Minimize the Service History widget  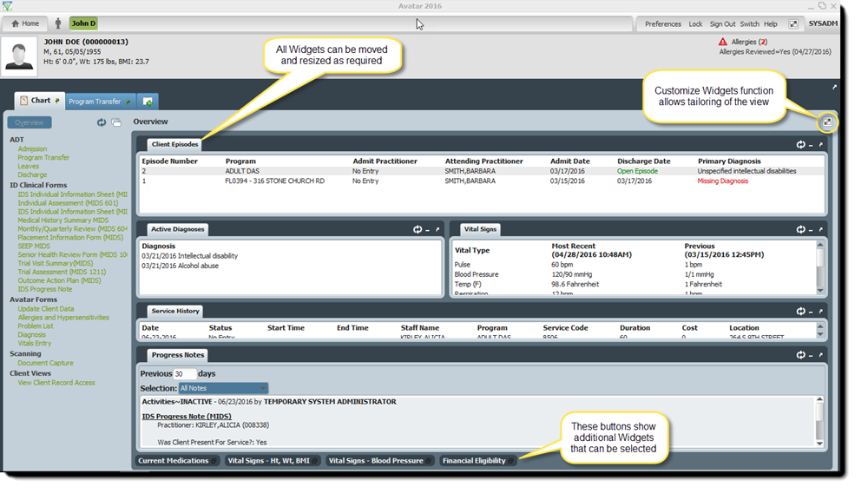811,312
